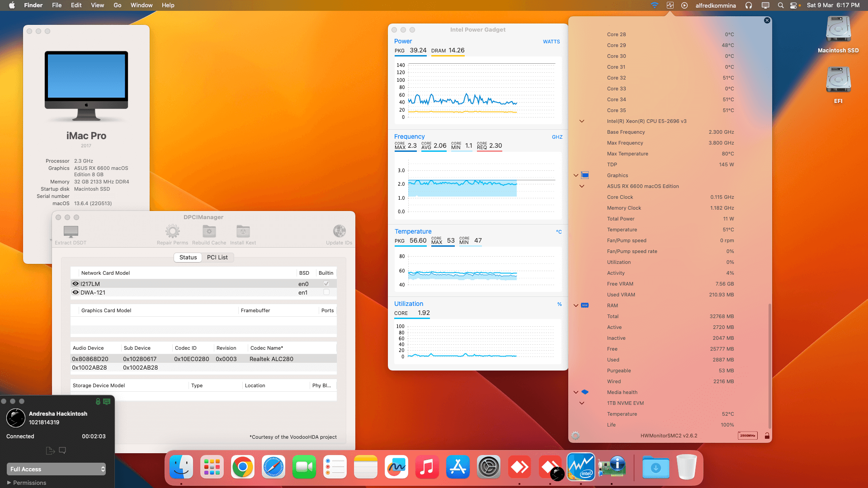Open the Window menu in menu bar
This screenshot has width=868, height=488.
[x=142, y=5]
